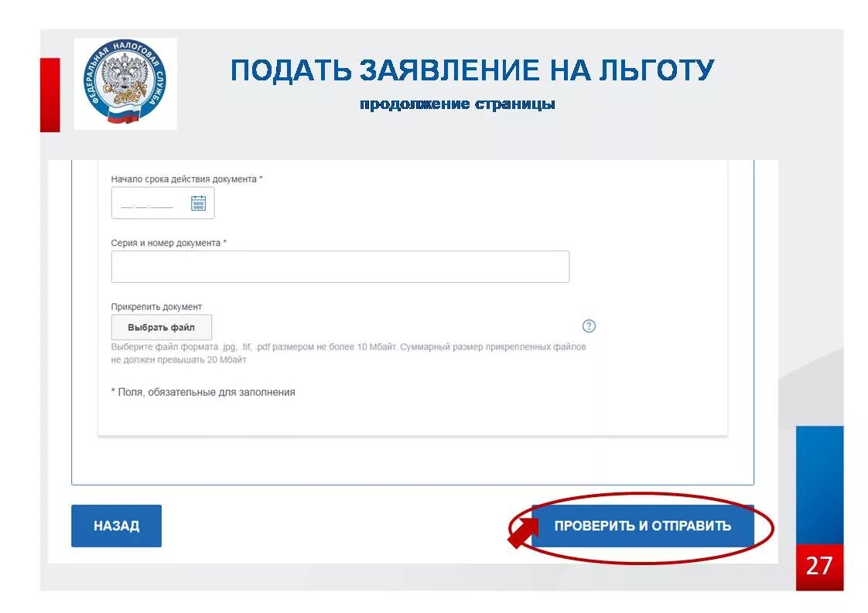
Task: Click the file format size hint text
Action: pos(348,353)
